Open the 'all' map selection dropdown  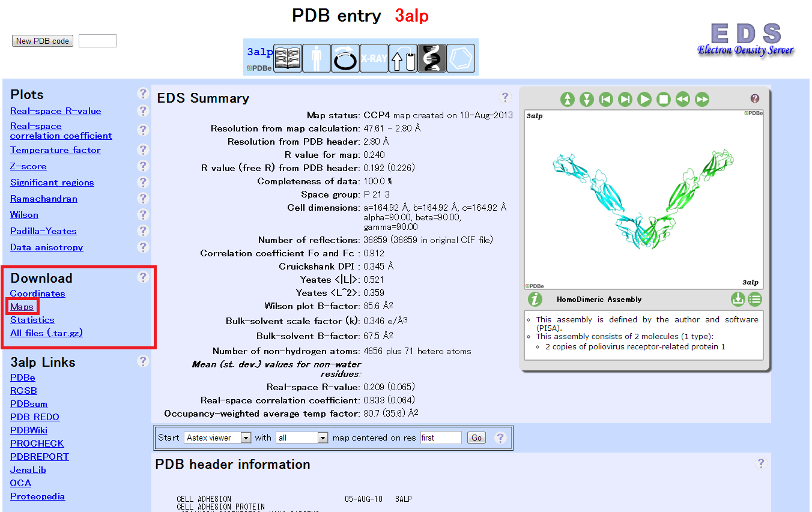click(301, 438)
